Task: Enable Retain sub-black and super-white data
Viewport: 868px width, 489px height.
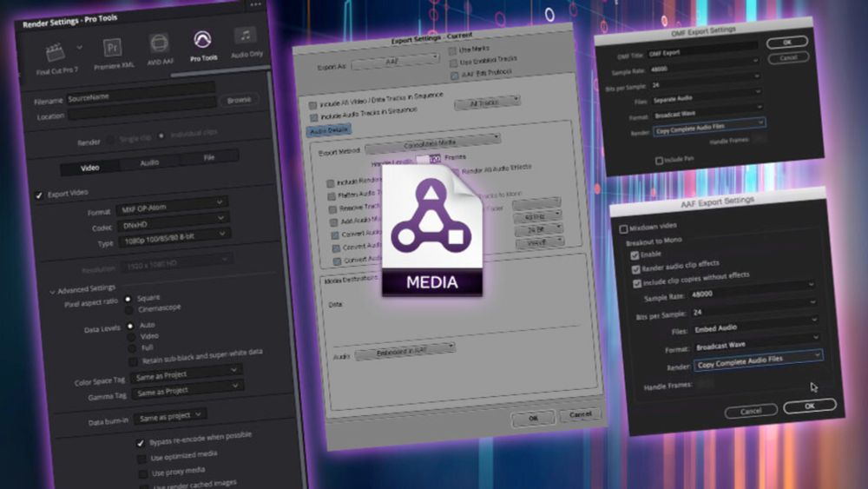Action: click(x=133, y=361)
